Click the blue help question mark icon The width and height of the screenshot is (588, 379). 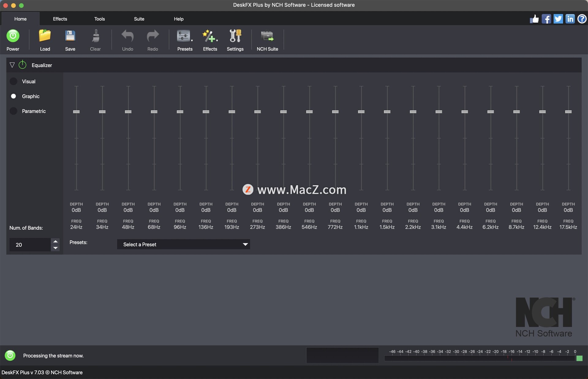tap(582, 19)
